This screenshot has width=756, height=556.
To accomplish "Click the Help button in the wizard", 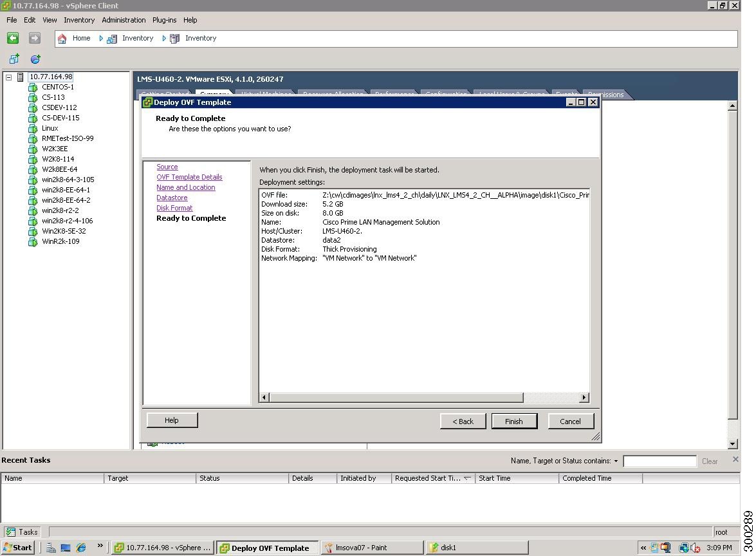I will (x=172, y=420).
